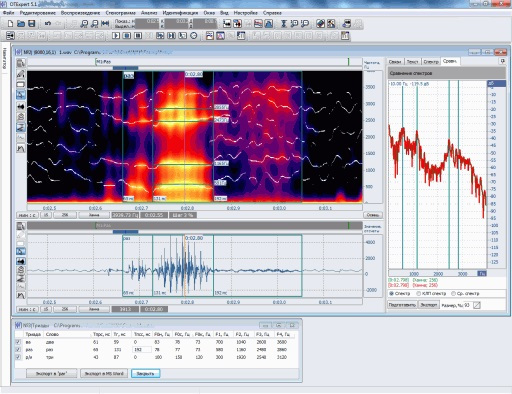
Task: Click the Навигатор side tab
Action: (x=4, y=58)
